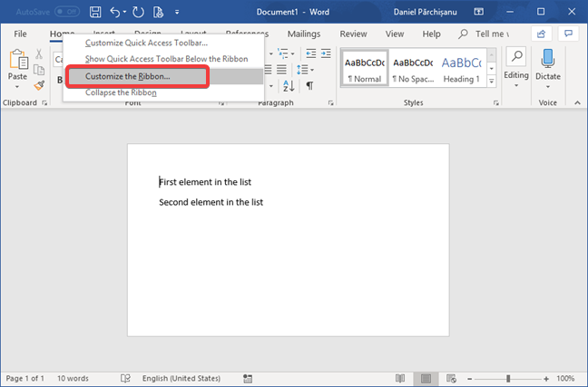The width and height of the screenshot is (588, 387).
Task: Select the Format Painter brush icon
Action: (39, 86)
